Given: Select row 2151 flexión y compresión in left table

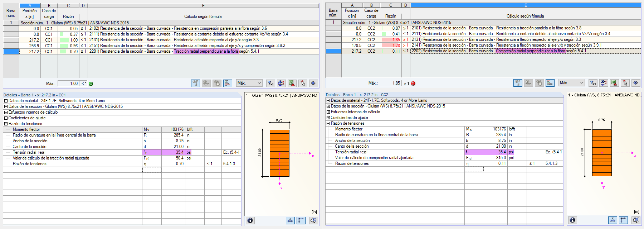Looking at the screenshot, I should click(x=169, y=46).
